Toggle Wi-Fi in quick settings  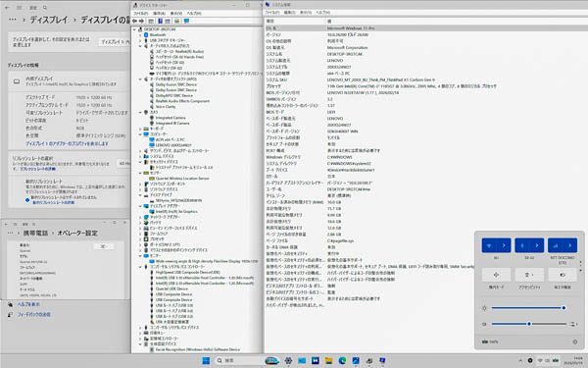click(489, 245)
